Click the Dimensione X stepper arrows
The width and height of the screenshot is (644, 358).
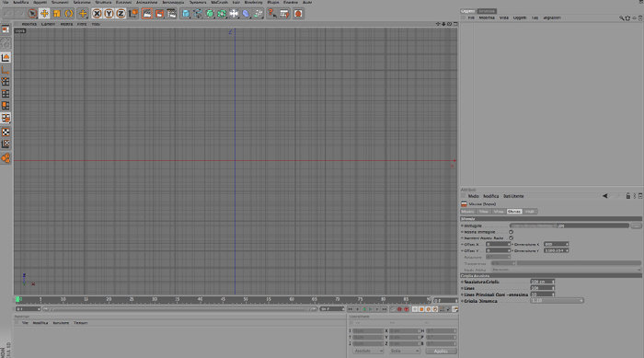[568, 244]
